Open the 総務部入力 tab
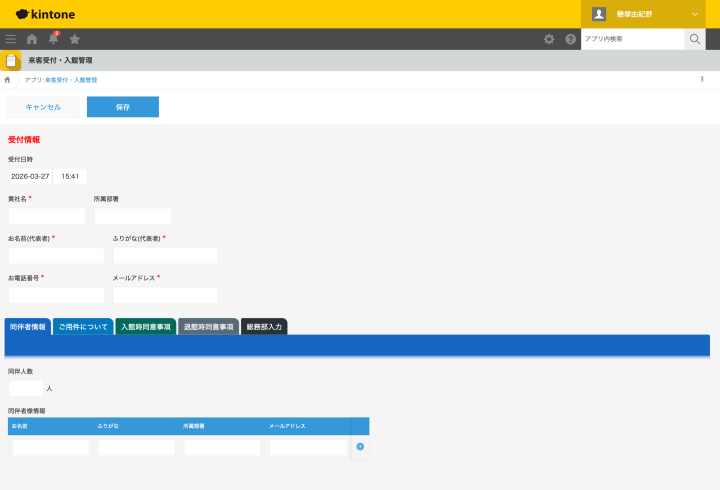The height and width of the screenshot is (490, 720). (x=264, y=327)
